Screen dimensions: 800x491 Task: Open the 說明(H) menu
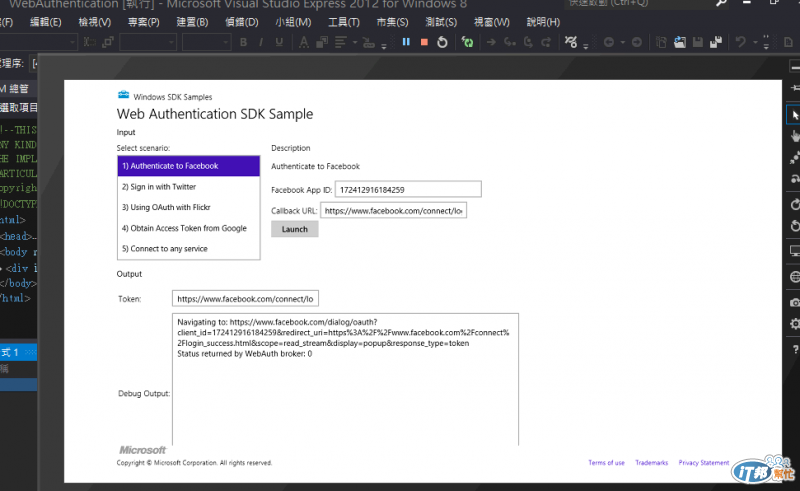pyautogui.click(x=543, y=22)
